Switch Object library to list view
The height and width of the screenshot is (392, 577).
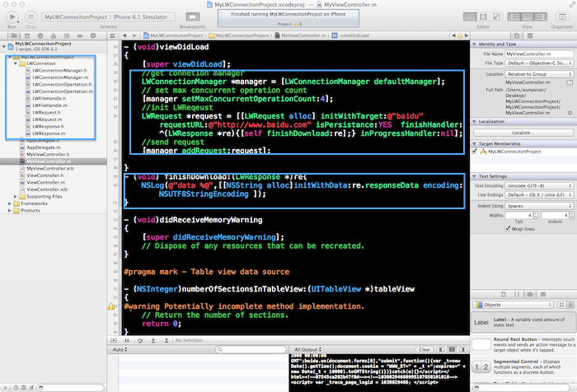click(570, 305)
